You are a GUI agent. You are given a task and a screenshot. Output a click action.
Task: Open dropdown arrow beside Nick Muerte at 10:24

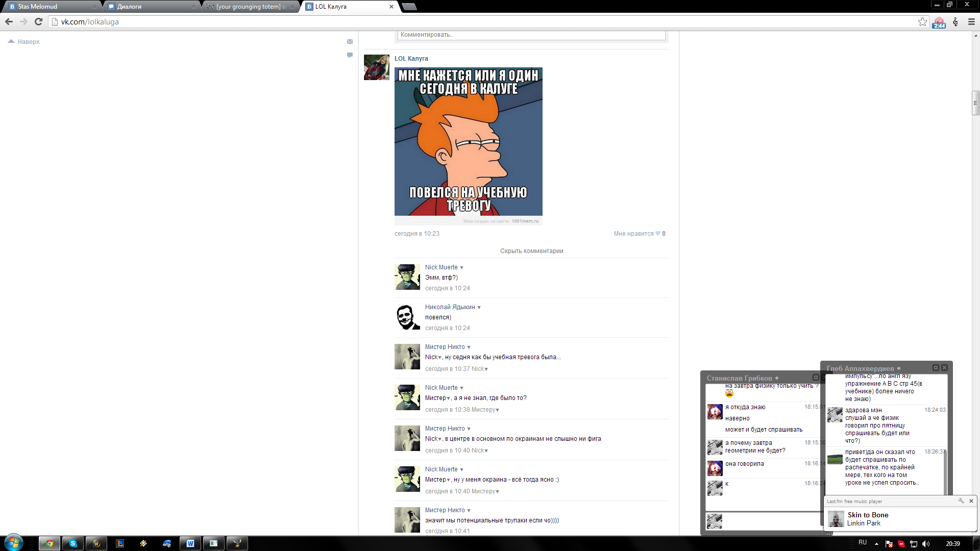461,268
